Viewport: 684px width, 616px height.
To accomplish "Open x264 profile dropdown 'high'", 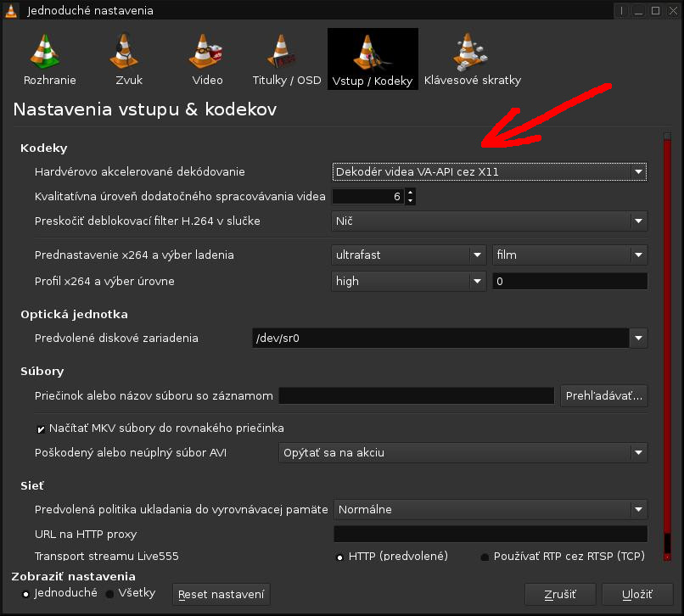I will 409,282.
